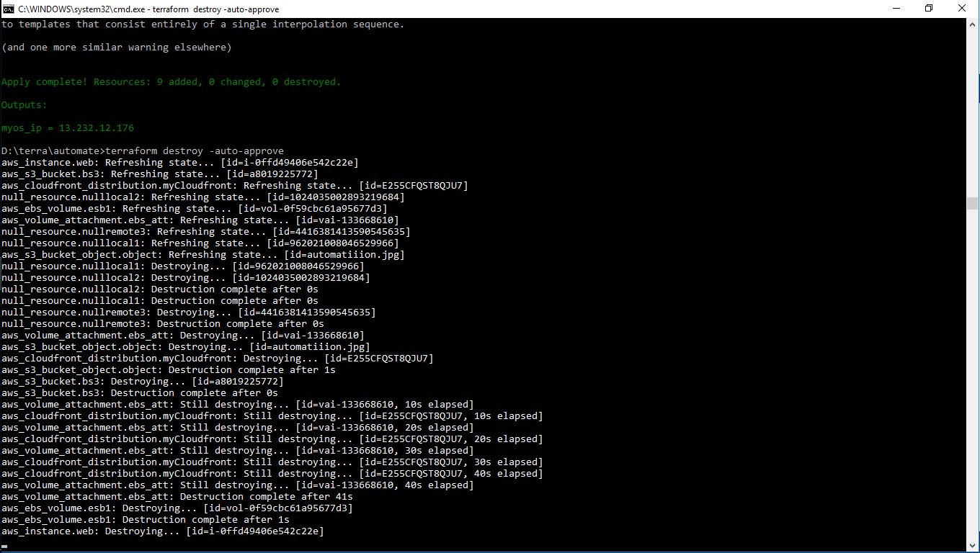Click 'null_resource.nulllocal2: Destruction complete after 0s'
The height and width of the screenshot is (553, 980).
tap(160, 289)
